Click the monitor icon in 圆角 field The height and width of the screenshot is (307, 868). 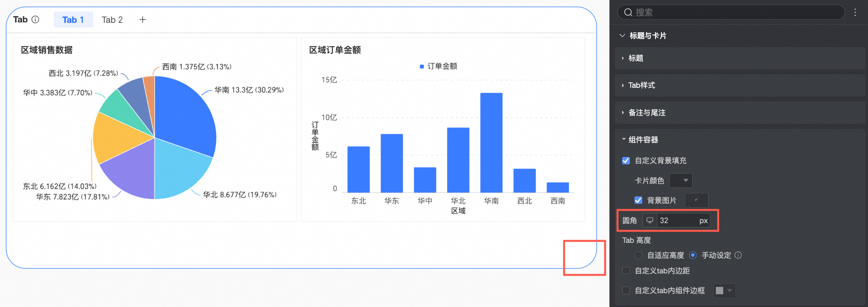[x=650, y=220]
